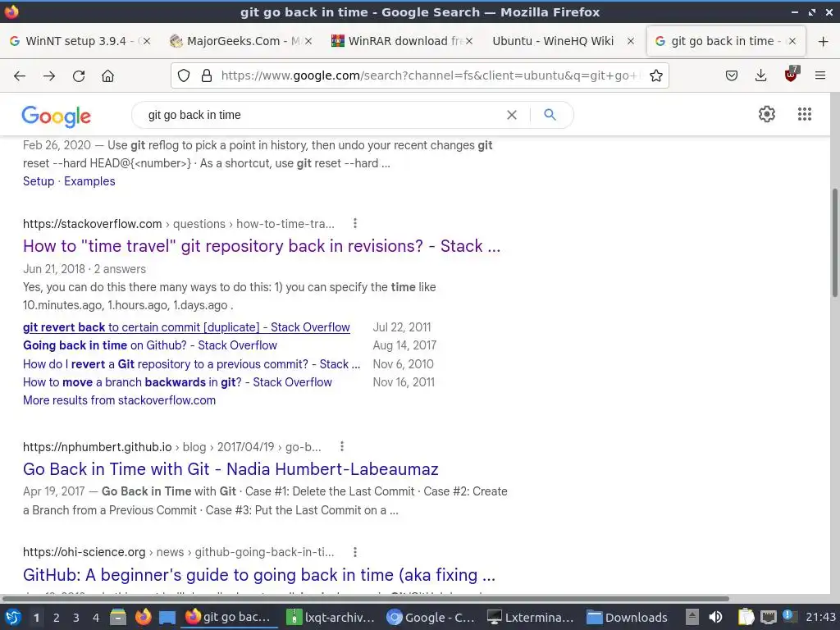This screenshot has width=840, height=630.
Task: Open a new browser tab
Action: (824, 41)
